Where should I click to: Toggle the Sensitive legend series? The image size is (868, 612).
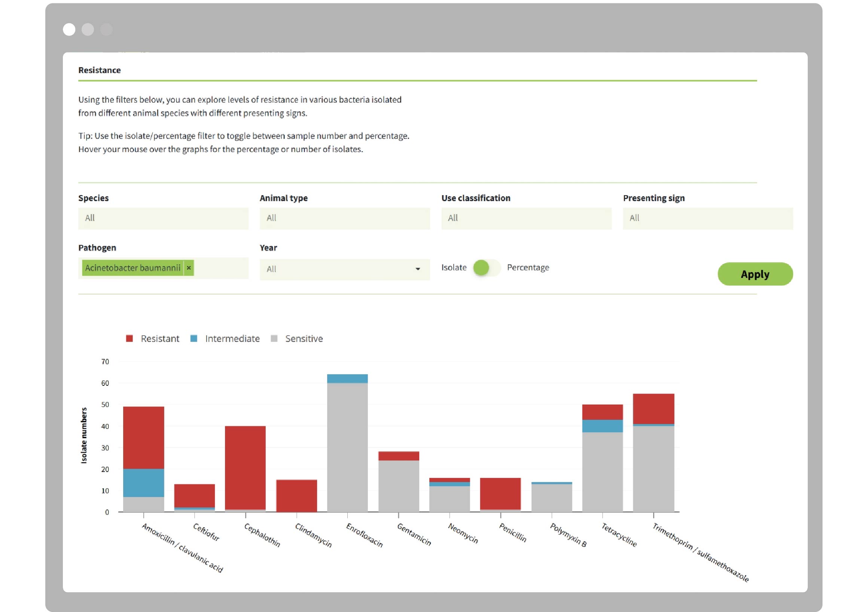tap(304, 339)
